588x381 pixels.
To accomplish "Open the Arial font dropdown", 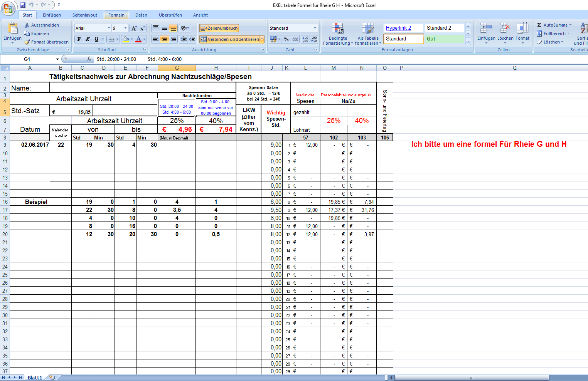I will pyautogui.click(x=108, y=28).
